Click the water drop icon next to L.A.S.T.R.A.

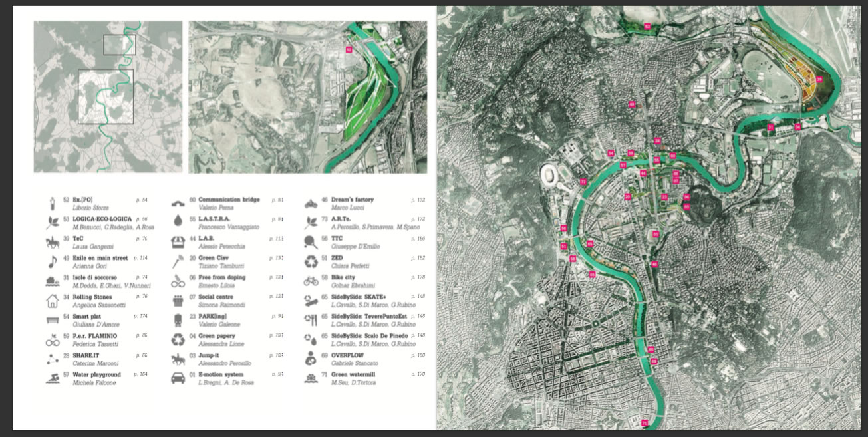[x=178, y=222]
